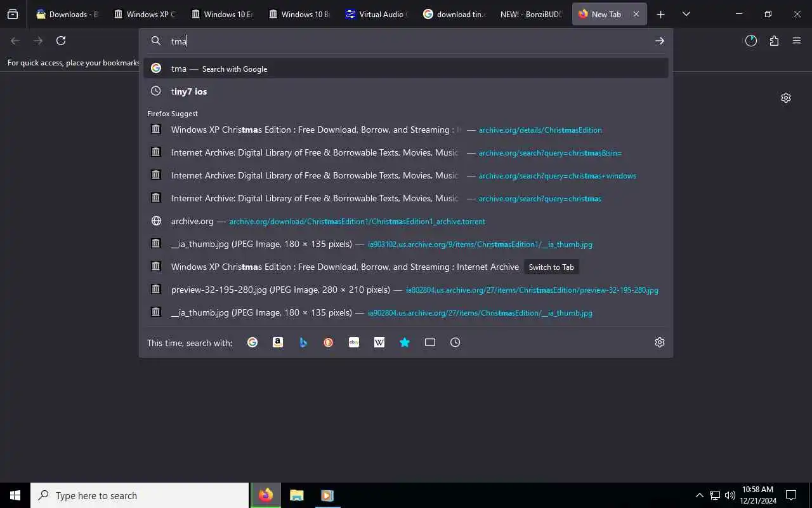The height and width of the screenshot is (508, 812).
Task: Open archive.org/details/ChristmasEdition suggestion
Action: 406,130
